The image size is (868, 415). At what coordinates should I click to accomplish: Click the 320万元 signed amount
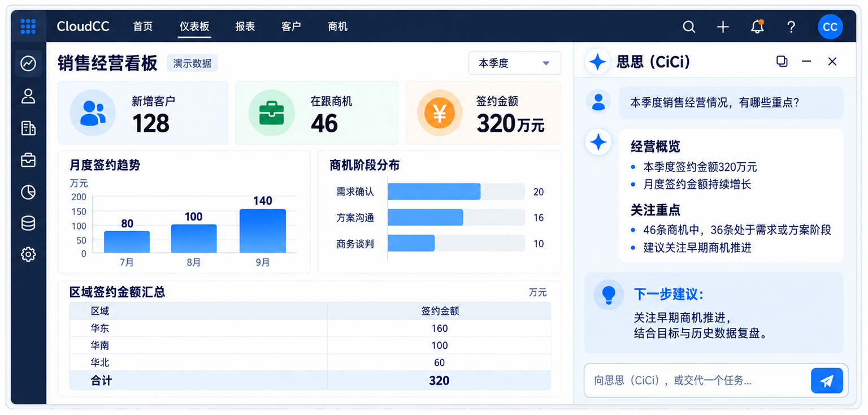click(x=510, y=123)
